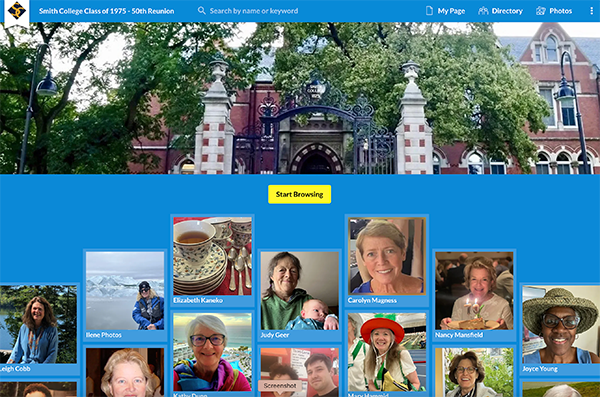This screenshot has width=600, height=397.
Task: Open the garden photo below Nancy Mansfield
Action: (x=474, y=372)
